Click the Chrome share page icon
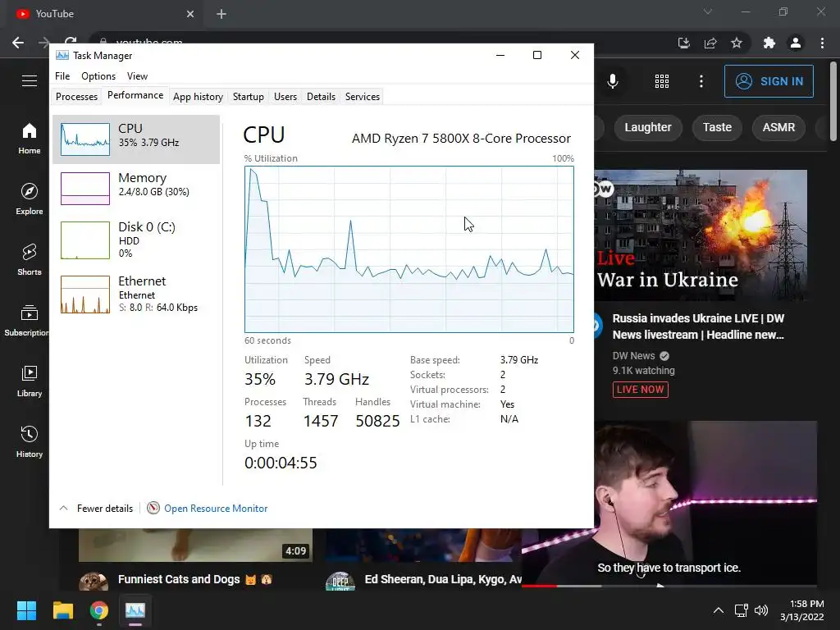Screen dimensions: 840x630 (x=710, y=43)
